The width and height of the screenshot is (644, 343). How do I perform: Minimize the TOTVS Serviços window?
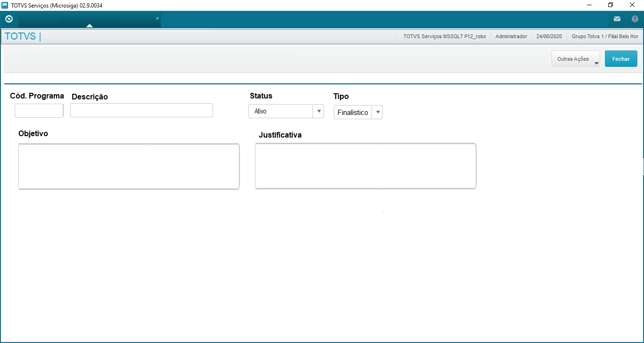(589, 5)
